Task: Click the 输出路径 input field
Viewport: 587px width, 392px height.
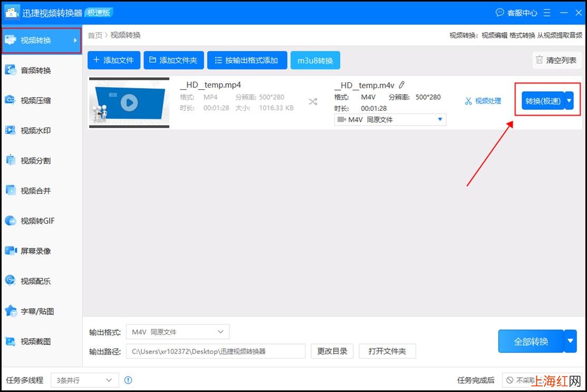Action: (216, 351)
